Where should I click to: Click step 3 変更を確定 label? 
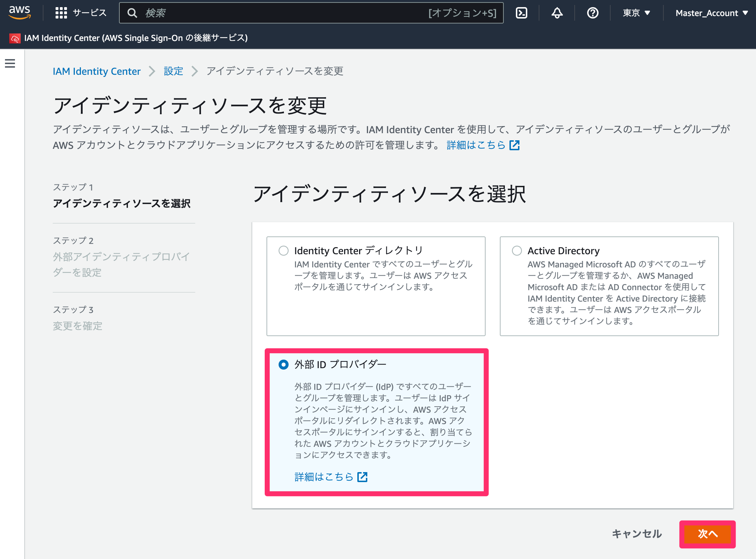coord(78,326)
